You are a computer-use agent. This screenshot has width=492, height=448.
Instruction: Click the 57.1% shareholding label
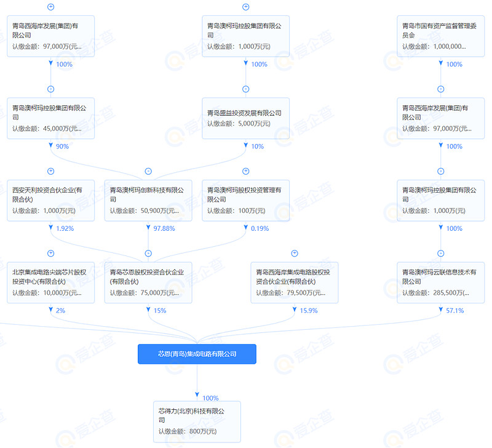[x=455, y=311]
